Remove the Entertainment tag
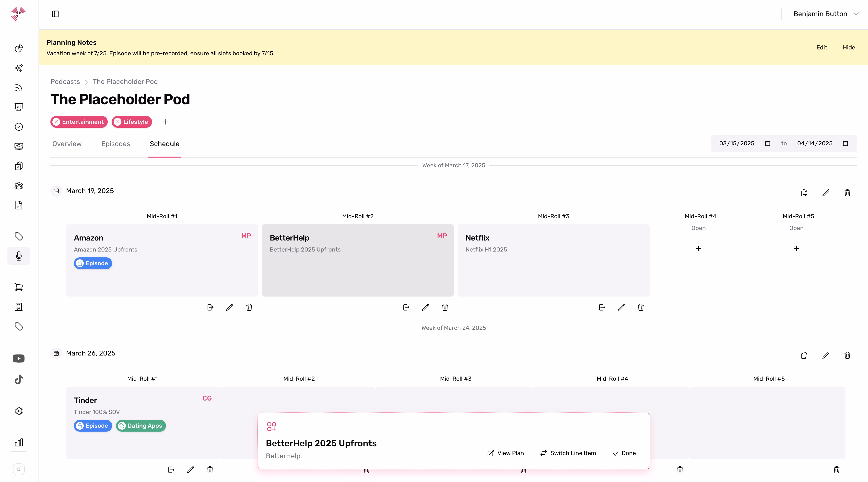Image resolution: width=868 pixels, height=482 pixels. 57,122
